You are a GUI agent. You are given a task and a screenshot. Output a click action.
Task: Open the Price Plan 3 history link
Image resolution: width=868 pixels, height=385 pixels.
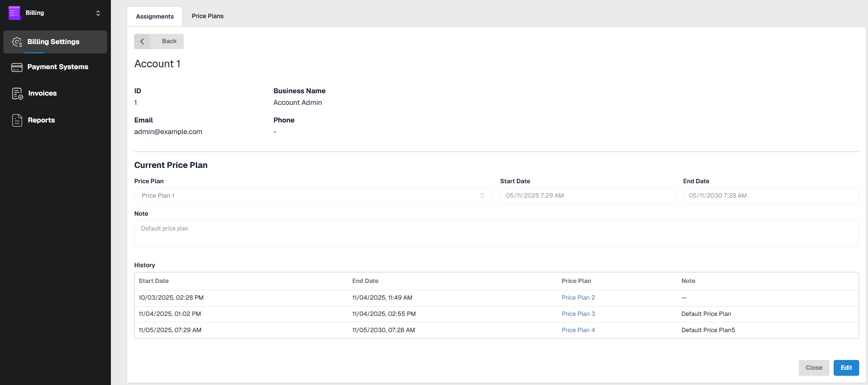[578, 314]
